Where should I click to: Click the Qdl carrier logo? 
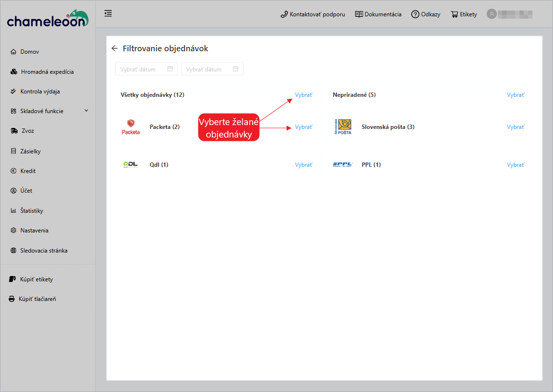tap(130, 164)
